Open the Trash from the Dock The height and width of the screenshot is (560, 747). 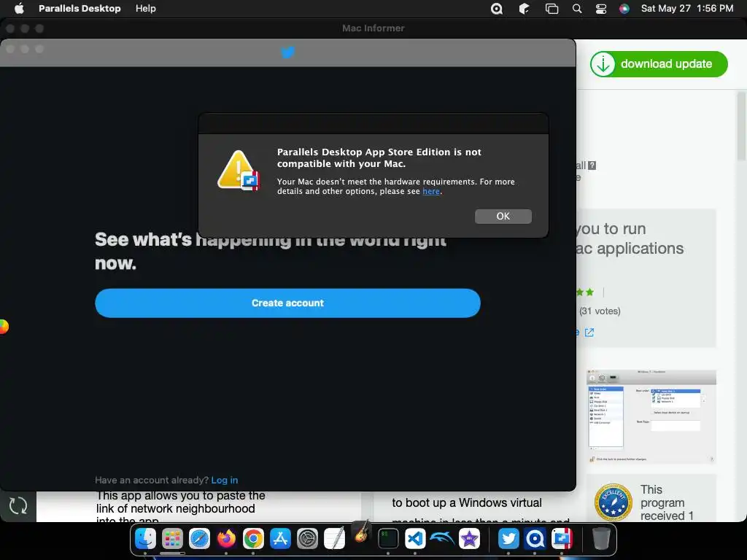point(601,539)
